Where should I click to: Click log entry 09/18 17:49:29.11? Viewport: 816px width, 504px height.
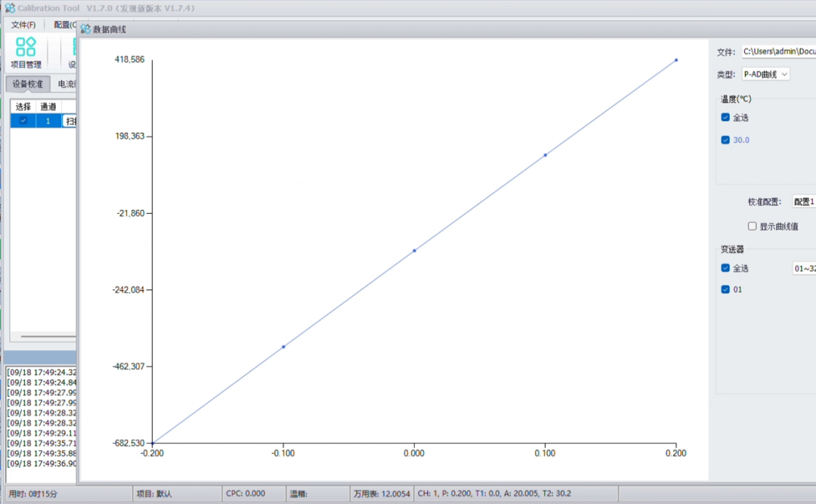coord(42,433)
